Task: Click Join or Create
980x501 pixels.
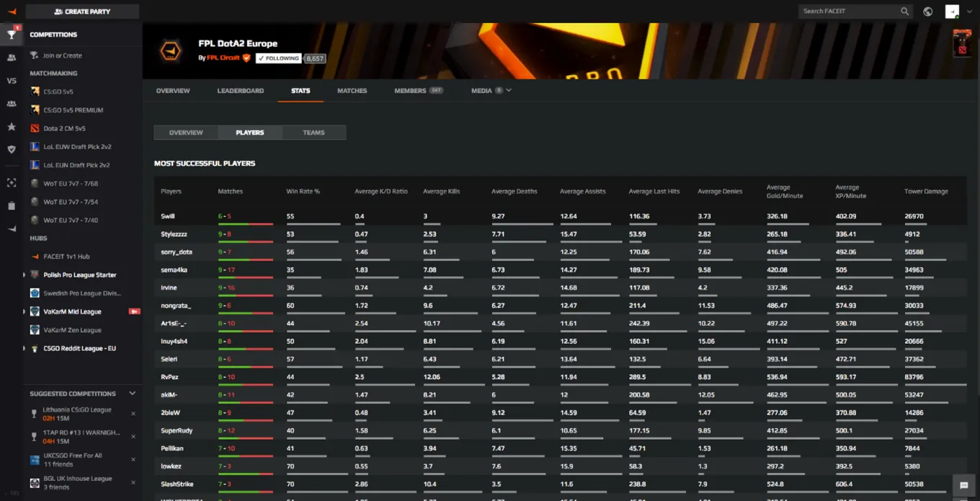Action: [x=62, y=56]
